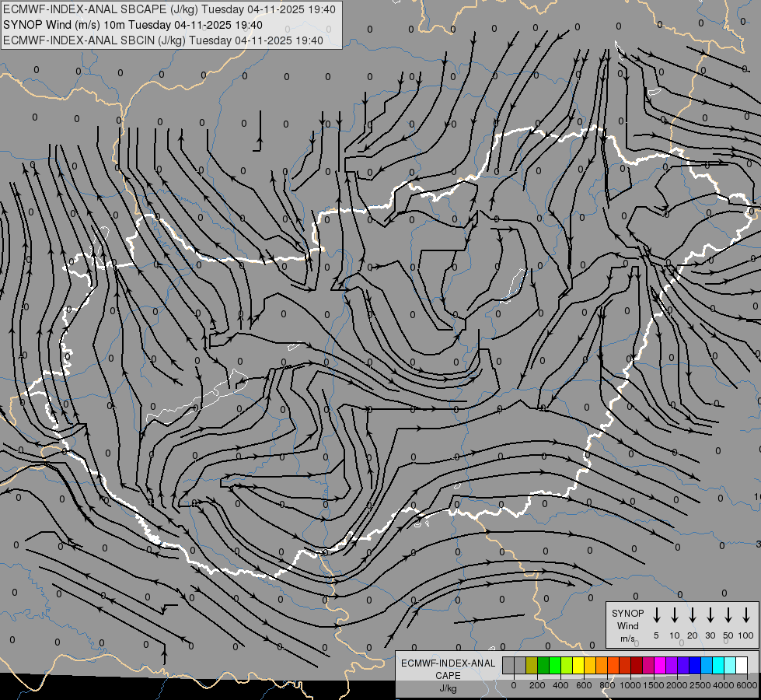The image size is (761, 700).
Task: Click the 800 tick label on CAPE scale
Action: tap(607, 685)
